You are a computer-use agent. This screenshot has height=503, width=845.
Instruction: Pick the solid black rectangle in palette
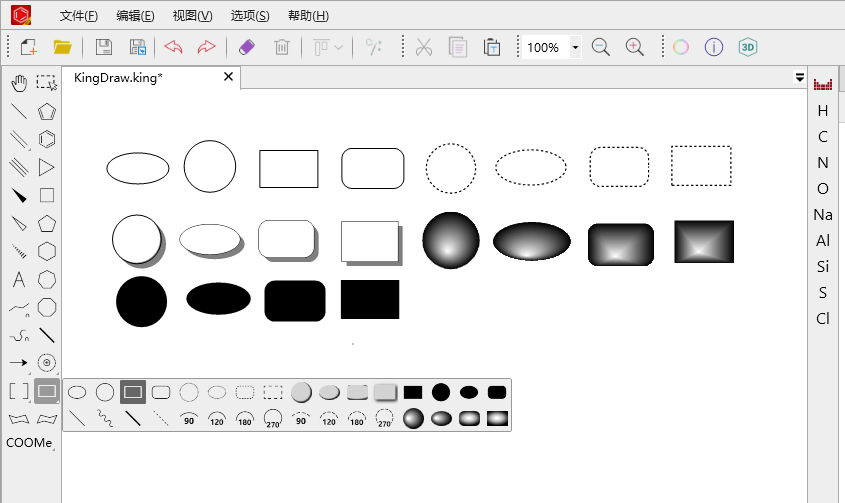413,392
